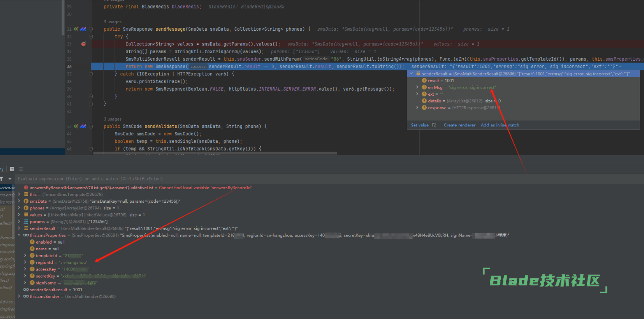Click the Set value link
Viewport: 644px width, 319px height.
pyautogui.click(x=420, y=125)
